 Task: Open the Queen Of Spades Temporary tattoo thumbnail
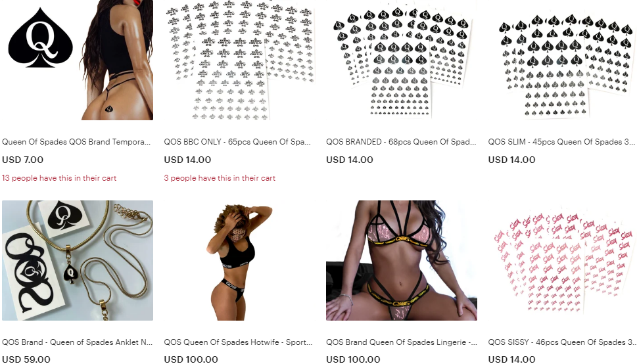(x=78, y=60)
